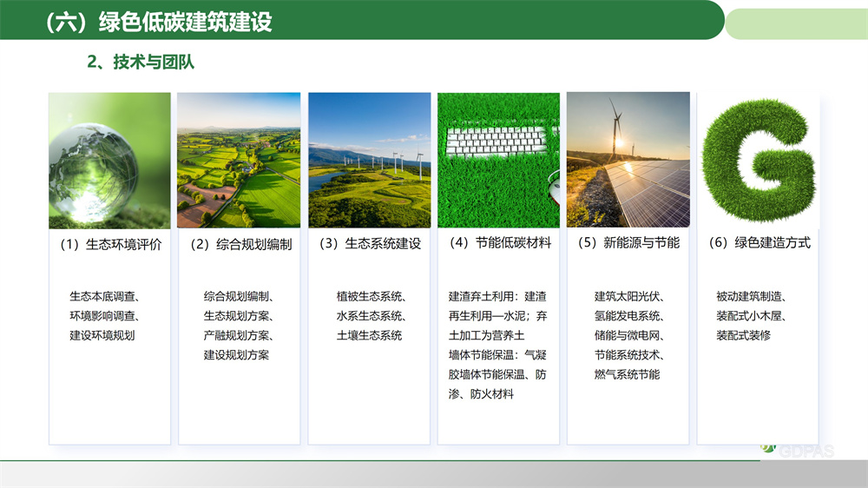Click the wind turbine hills picture
Image resolution: width=868 pixels, height=488 pixels.
[369, 161]
